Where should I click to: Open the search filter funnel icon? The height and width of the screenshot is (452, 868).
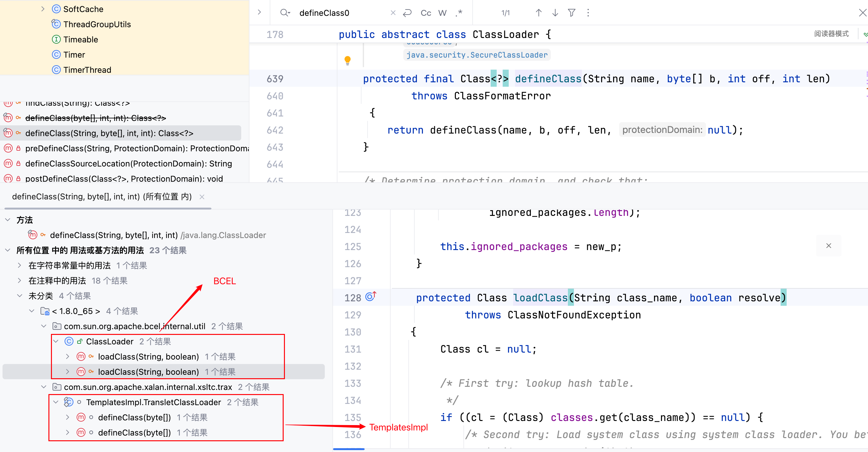(571, 13)
